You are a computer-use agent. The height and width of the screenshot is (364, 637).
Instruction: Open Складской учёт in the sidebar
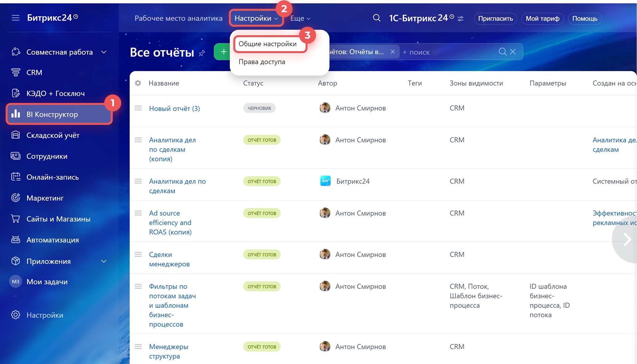tap(53, 135)
